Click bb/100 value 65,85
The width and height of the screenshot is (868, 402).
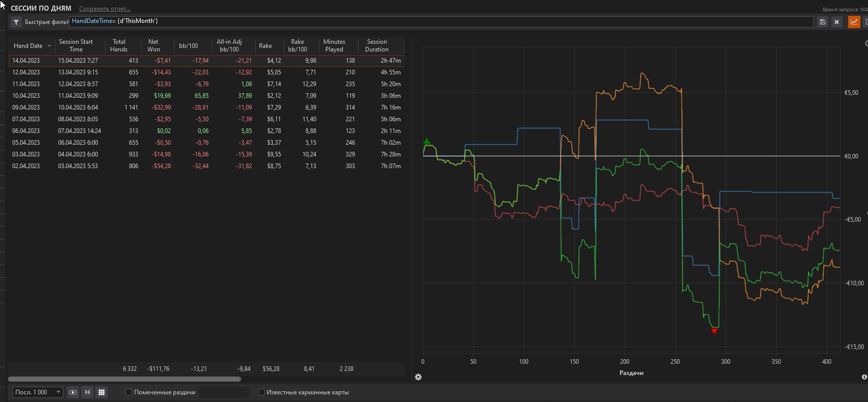[x=201, y=96]
